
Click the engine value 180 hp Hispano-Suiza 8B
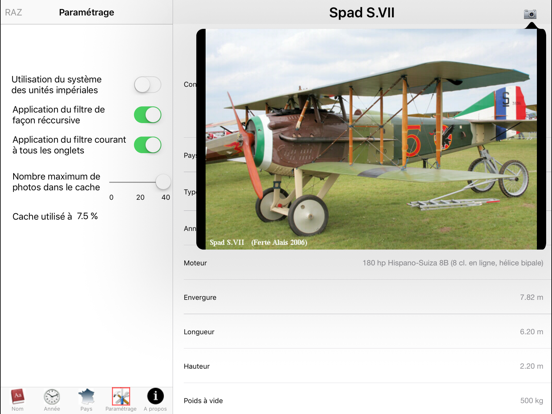click(453, 263)
